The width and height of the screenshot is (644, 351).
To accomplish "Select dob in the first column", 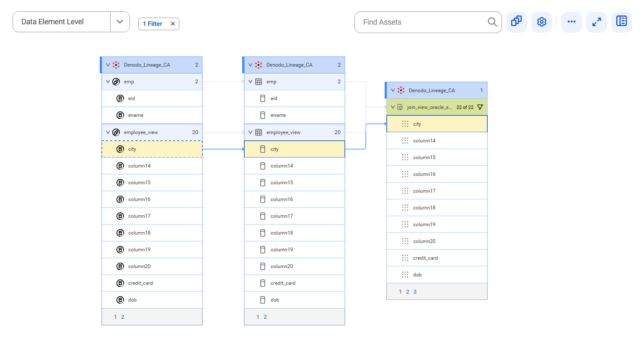I will tap(152, 300).
